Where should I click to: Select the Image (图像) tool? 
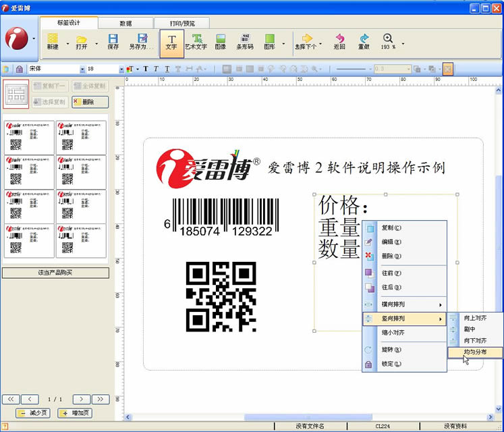(221, 42)
